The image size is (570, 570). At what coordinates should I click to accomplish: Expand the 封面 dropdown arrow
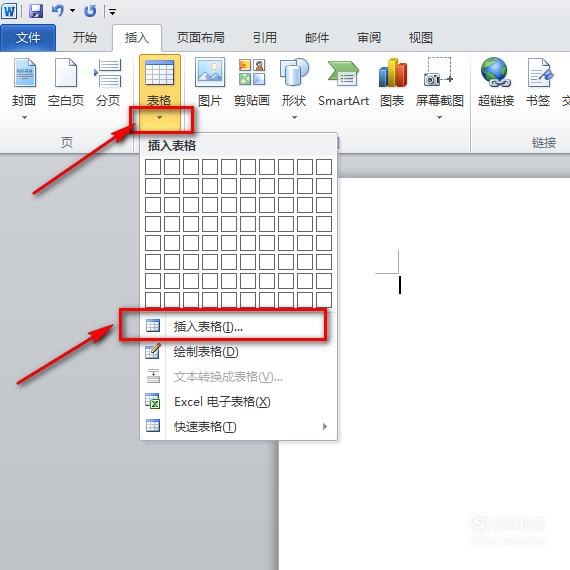tap(24, 117)
